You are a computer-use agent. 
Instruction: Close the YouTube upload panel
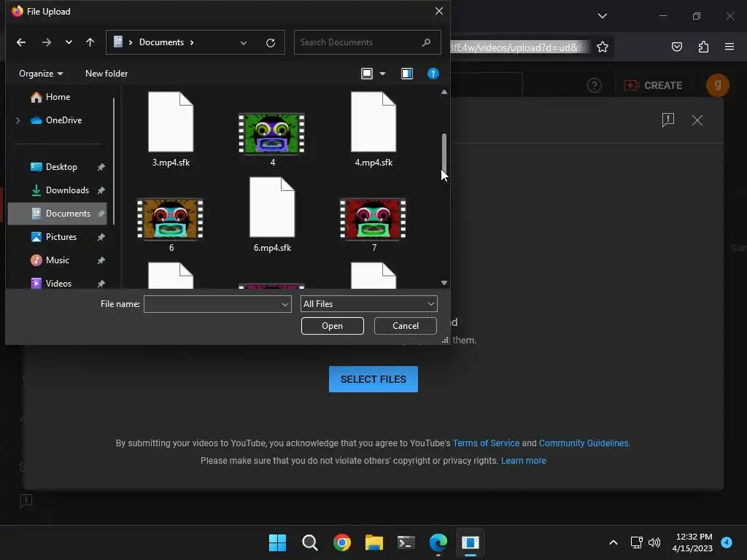coord(697,120)
